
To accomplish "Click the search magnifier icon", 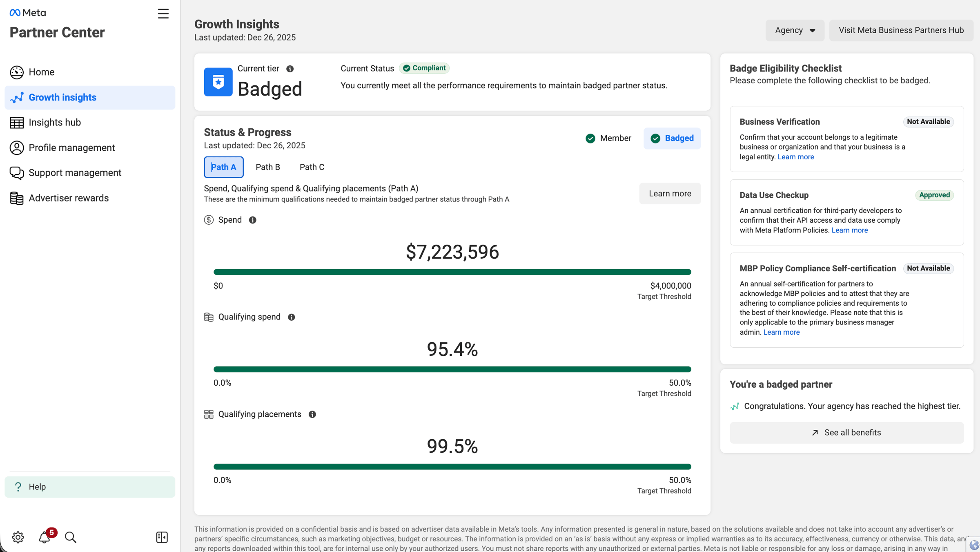I will pos(71,537).
